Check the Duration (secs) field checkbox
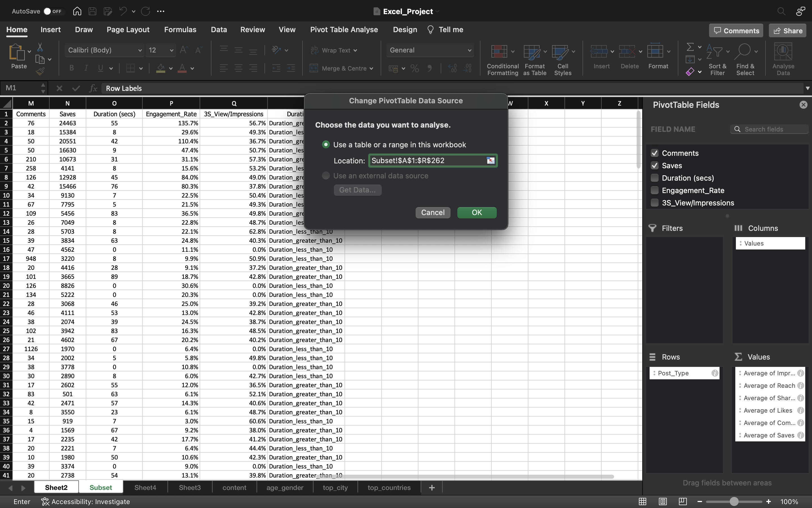The height and width of the screenshot is (508, 812). tap(654, 178)
